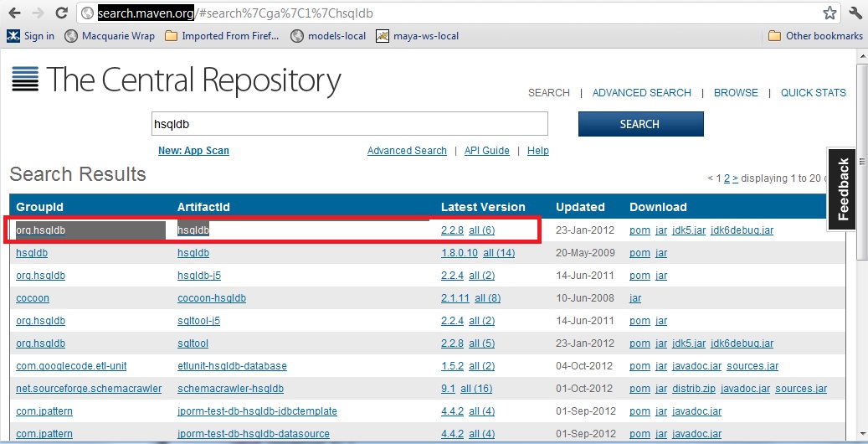Bookmark page with the star icon

829,13
